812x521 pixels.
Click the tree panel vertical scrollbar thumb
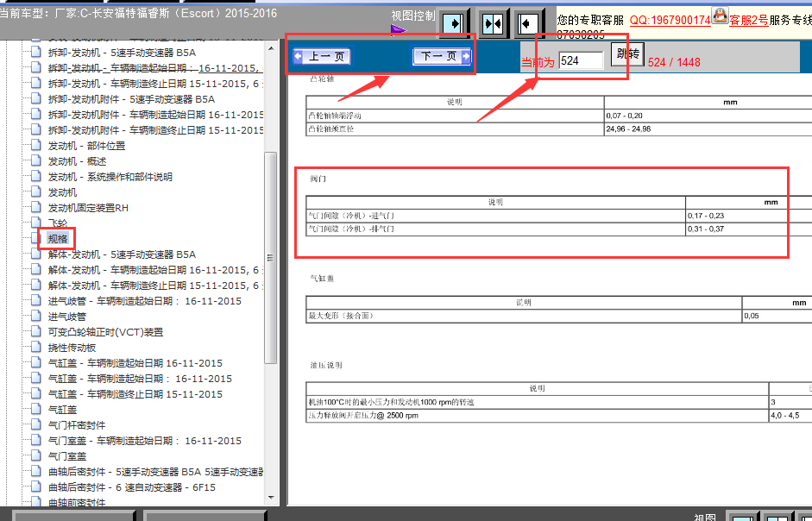click(x=270, y=257)
